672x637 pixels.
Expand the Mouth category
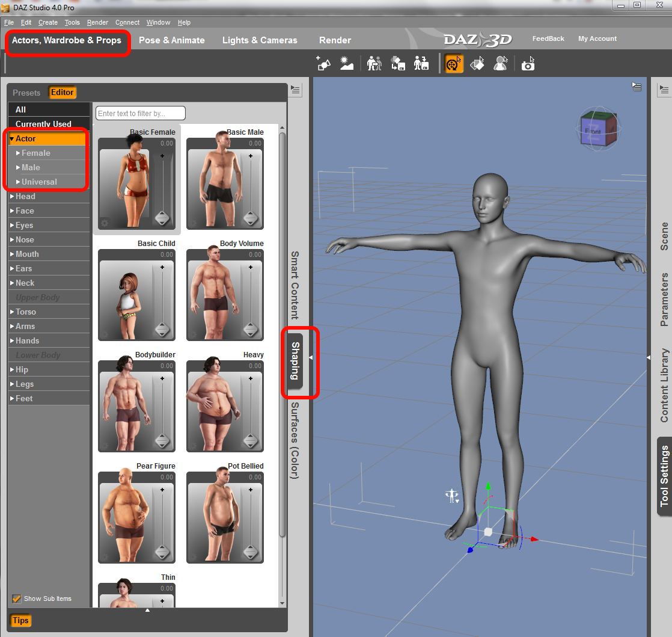(12, 254)
